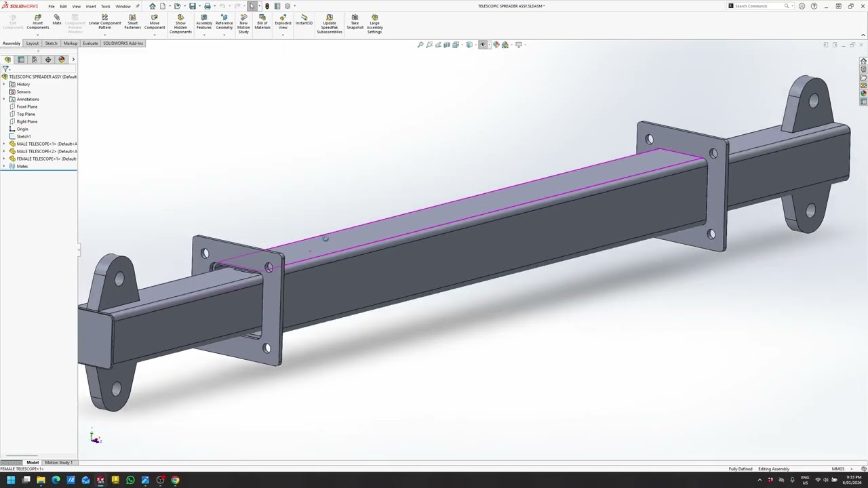Click in the Search Commands field

click(x=759, y=6)
